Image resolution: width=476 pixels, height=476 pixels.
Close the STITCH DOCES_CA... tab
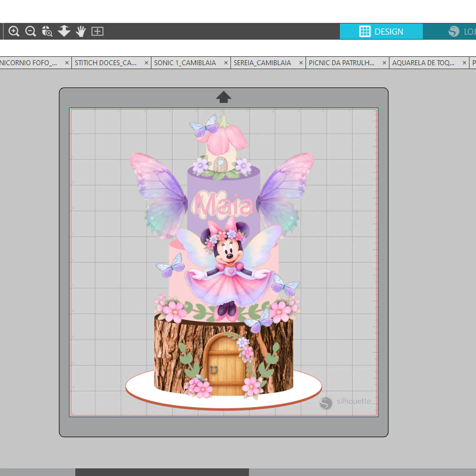coord(146,63)
